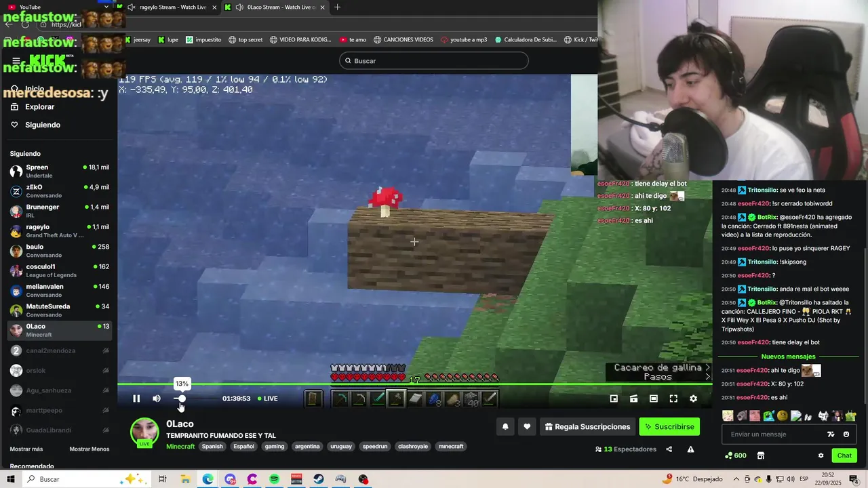Open zEkO channel in sidebar
The image size is (868, 488).
59,191
